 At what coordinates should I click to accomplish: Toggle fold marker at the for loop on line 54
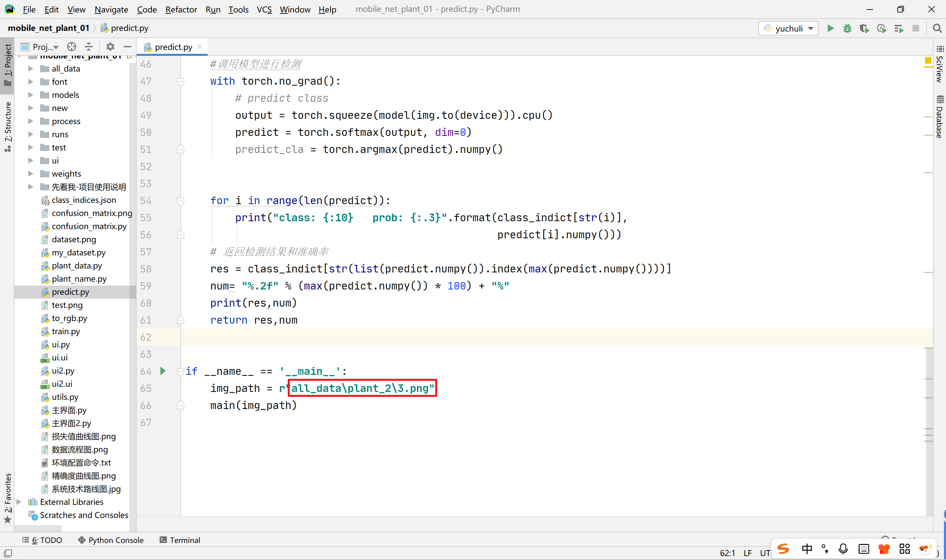tap(181, 201)
